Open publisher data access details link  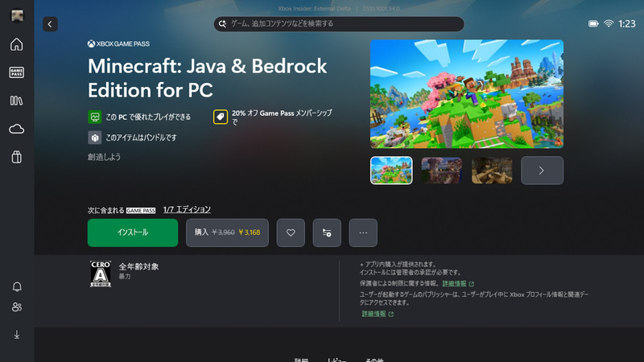click(378, 314)
